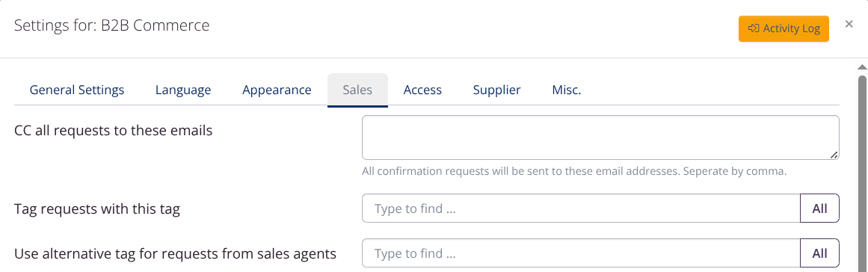Click the arrow icon inside Activity Log button
868x272 pixels.
(753, 28)
